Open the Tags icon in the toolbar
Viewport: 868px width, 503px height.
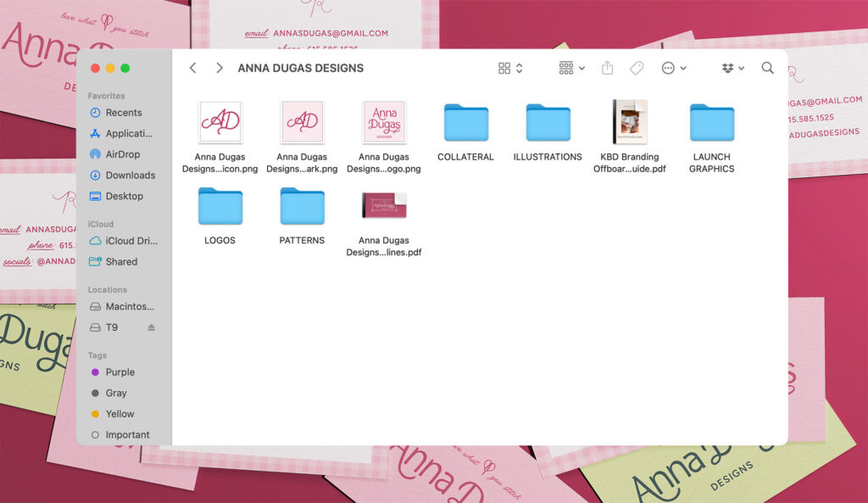tap(637, 68)
